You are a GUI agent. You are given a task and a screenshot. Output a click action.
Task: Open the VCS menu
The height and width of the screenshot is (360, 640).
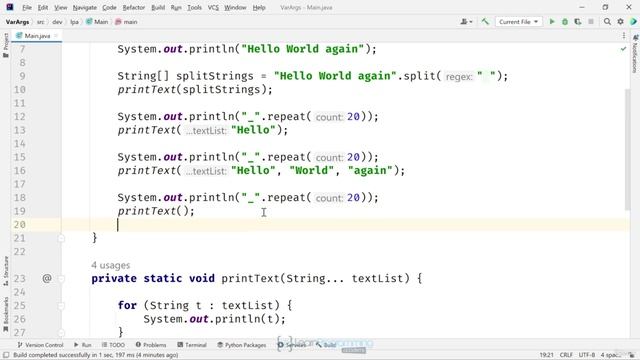(213, 7)
